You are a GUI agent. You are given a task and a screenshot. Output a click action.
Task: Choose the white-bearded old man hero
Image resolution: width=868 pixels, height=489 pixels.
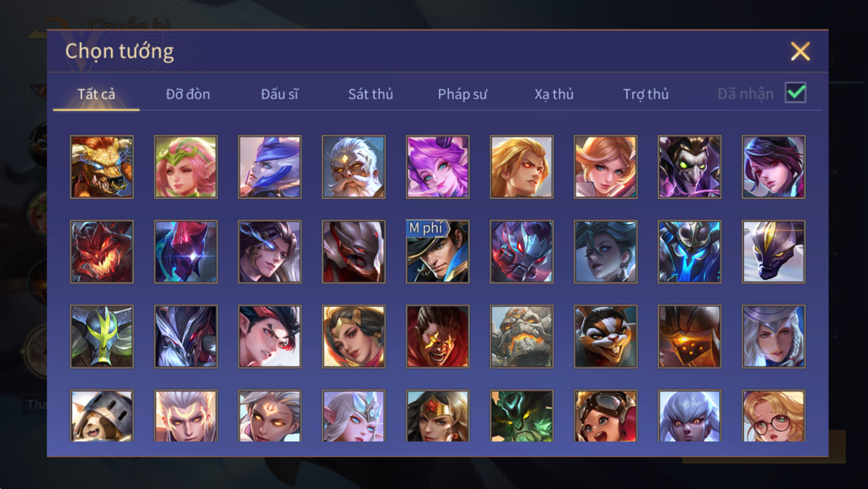point(353,167)
